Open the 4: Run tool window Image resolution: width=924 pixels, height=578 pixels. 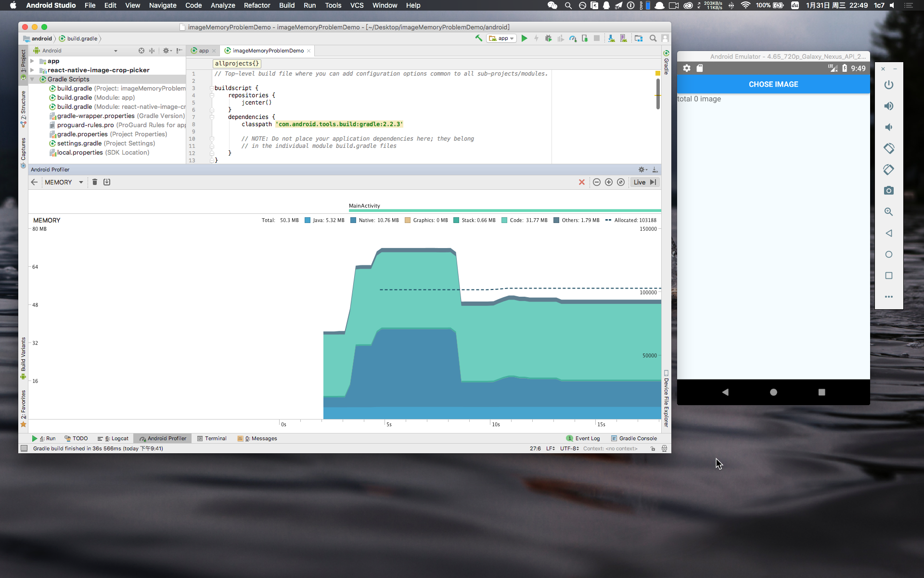(43, 438)
